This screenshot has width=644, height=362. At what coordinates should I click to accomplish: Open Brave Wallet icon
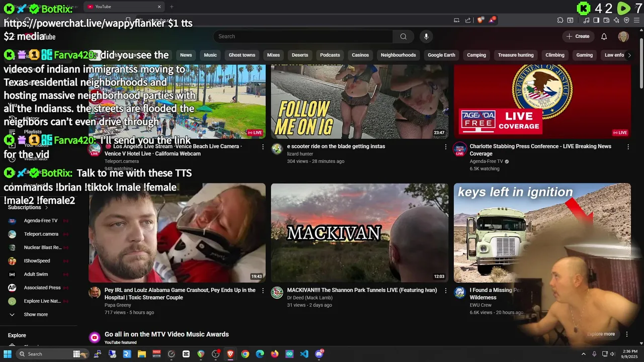click(x=606, y=20)
